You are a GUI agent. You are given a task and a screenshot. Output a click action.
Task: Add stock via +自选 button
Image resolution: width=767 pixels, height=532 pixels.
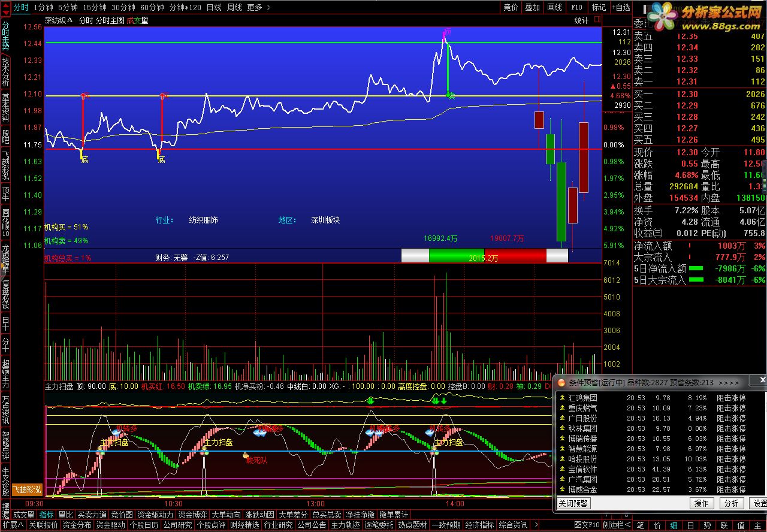[x=621, y=7]
